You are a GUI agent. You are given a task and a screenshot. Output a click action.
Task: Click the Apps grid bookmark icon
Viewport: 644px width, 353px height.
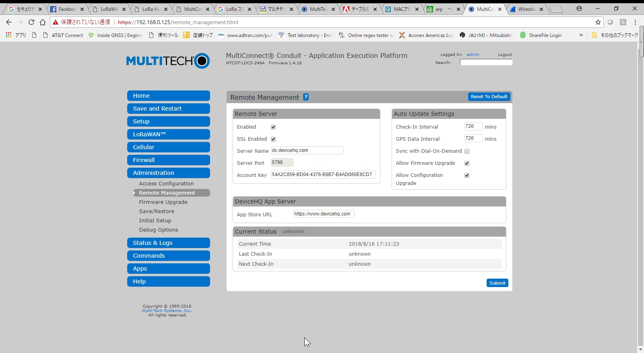8,35
